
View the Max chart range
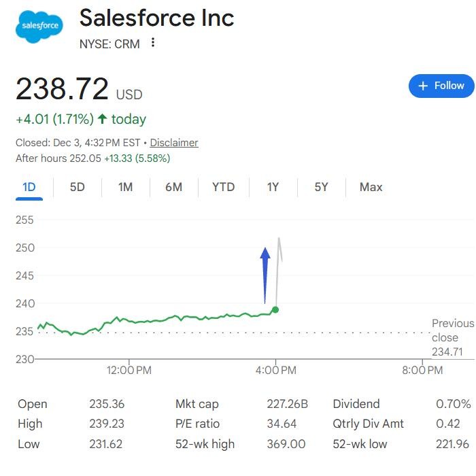pos(371,187)
